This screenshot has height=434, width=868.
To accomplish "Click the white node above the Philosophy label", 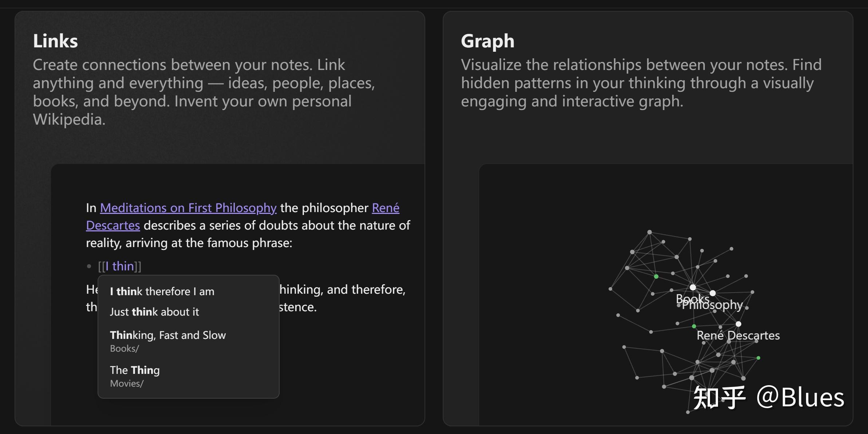I will pos(713,293).
